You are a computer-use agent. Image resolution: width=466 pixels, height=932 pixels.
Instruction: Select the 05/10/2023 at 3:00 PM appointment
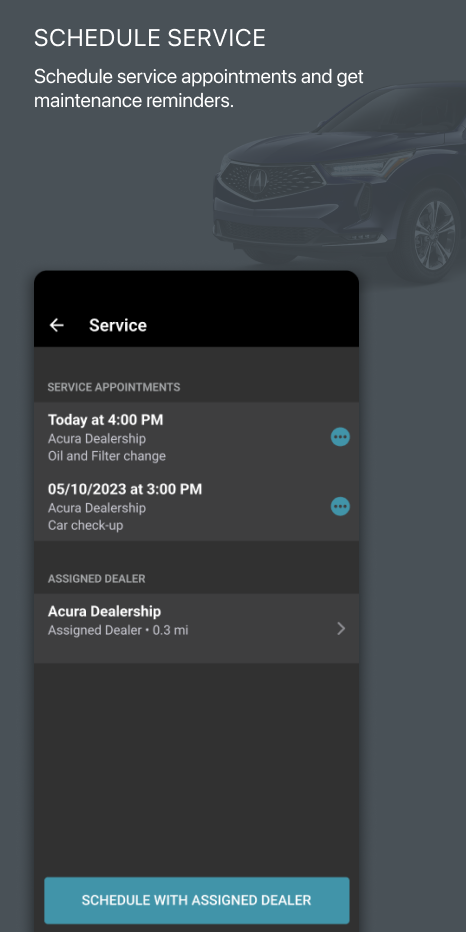196,506
